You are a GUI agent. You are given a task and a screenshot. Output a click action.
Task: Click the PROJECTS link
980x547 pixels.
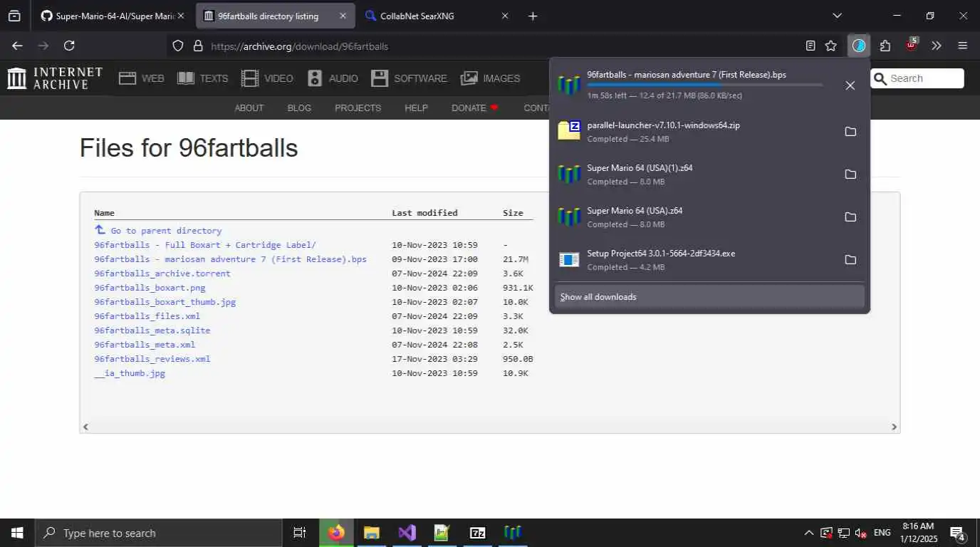point(358,108)
